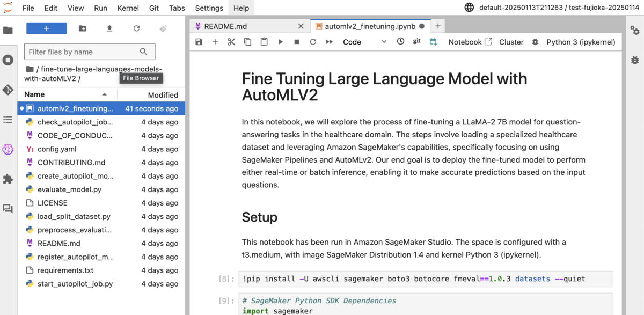The width and height of the screenshot is (644, 315).
Task: Click the globe icon in top bar
Action: (469, 8)
